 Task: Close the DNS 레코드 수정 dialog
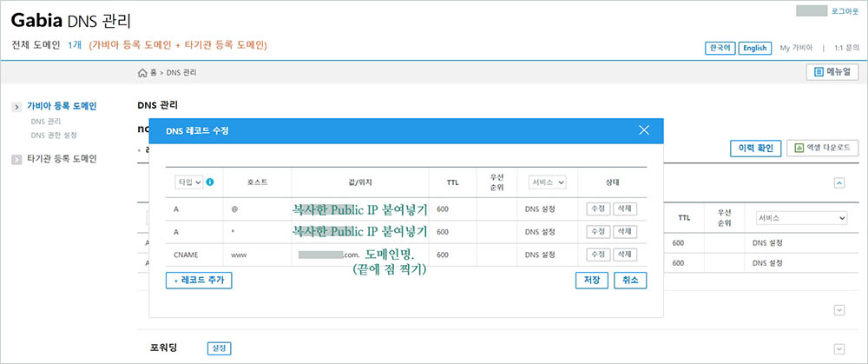[643, 131]
